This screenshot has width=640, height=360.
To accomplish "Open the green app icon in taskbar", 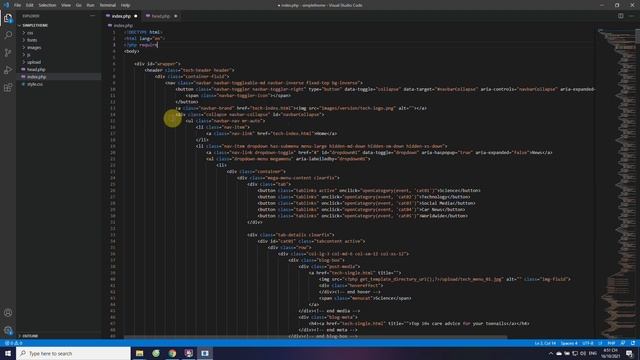I will (x=156, y=353).
